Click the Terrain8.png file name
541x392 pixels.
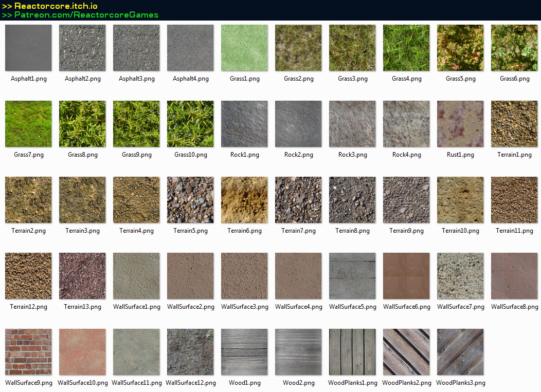[x=353, y=231]
